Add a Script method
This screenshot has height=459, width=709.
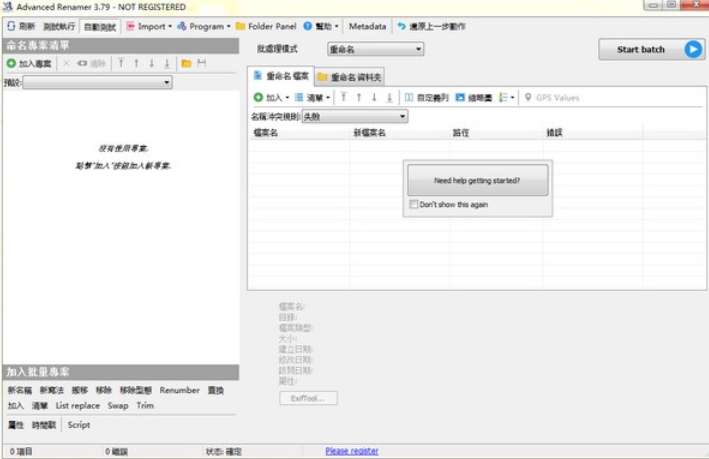pyautogui.click(x=79, y=425)
